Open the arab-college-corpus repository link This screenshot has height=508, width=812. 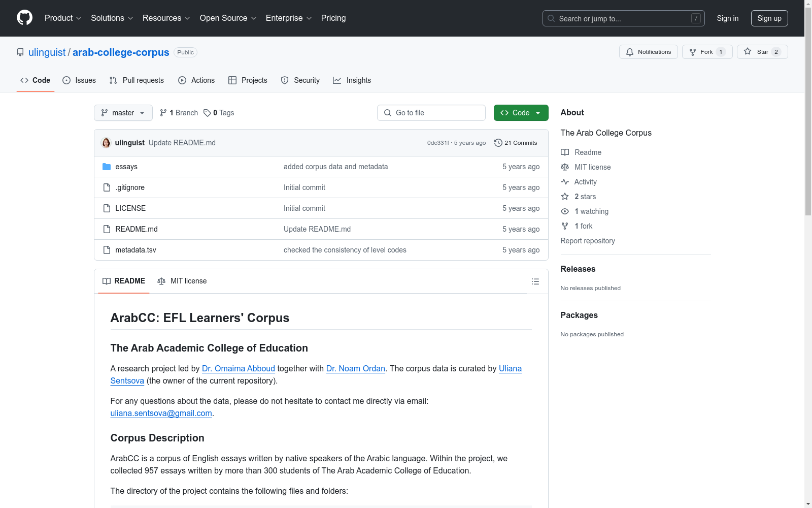click(x=121, y=52)
